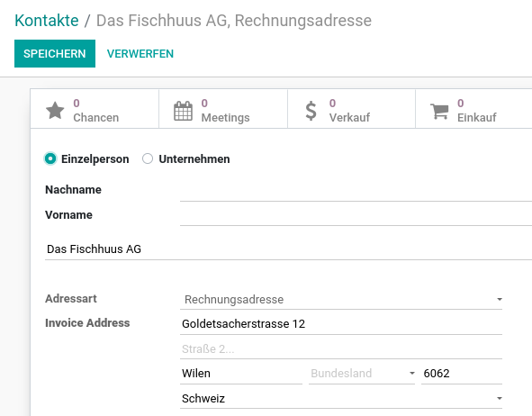The image size is (532, 416).
Task: Click the star icon for Chancen
Action: [x=55, y=110]
